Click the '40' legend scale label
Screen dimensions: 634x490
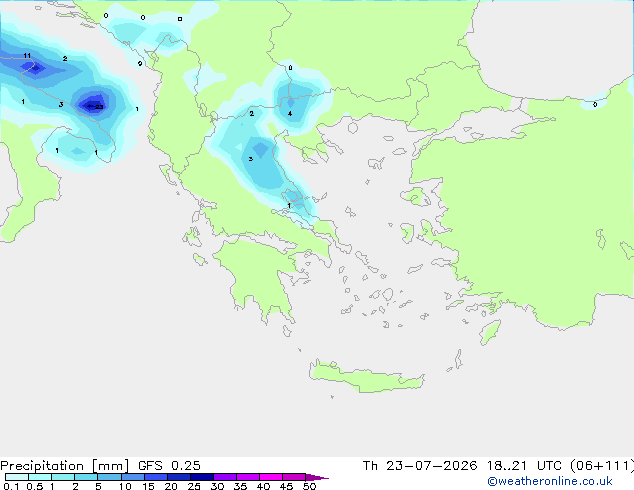263,486
